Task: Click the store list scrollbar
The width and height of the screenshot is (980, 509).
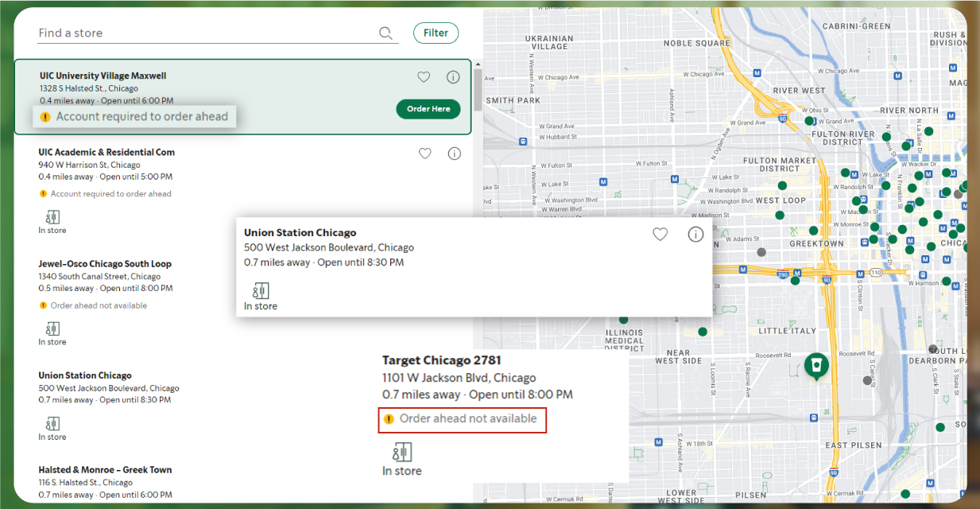Action: [478, 90]
